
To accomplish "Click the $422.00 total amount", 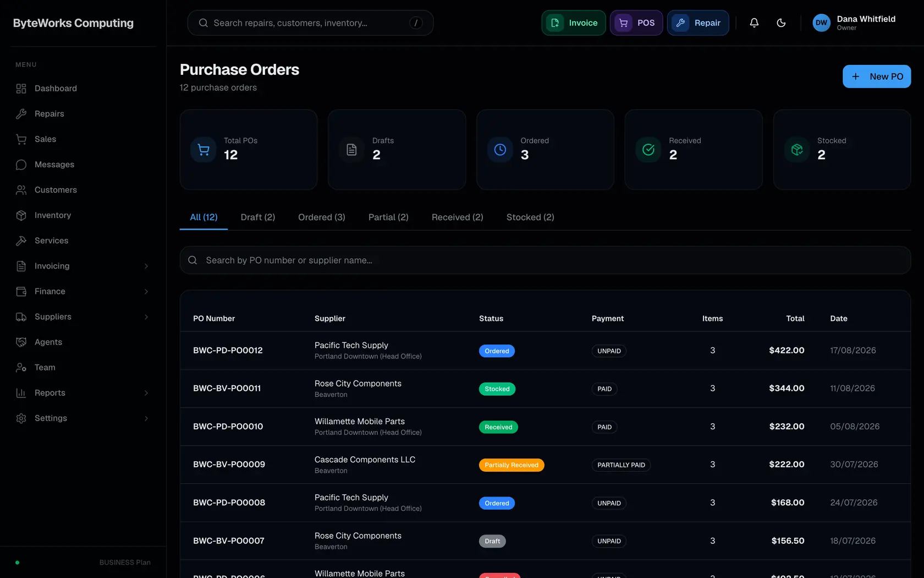I will 787,351.
